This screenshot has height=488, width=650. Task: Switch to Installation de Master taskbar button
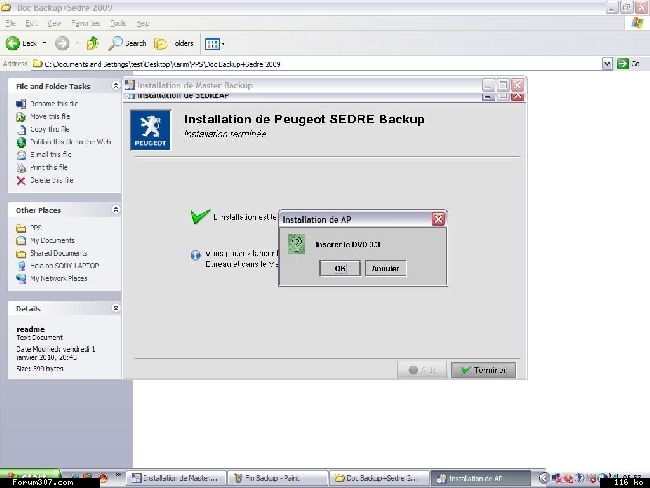[176, 478]
